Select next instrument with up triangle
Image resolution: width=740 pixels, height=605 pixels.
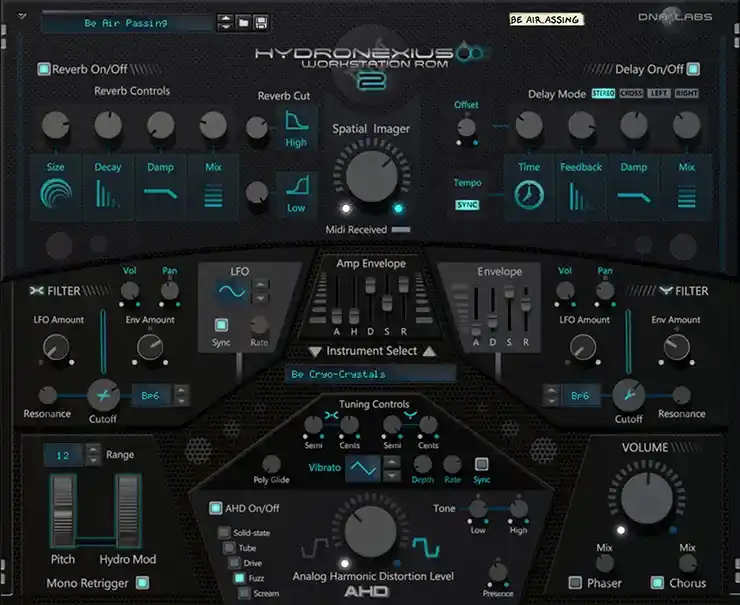coord(429,351)
